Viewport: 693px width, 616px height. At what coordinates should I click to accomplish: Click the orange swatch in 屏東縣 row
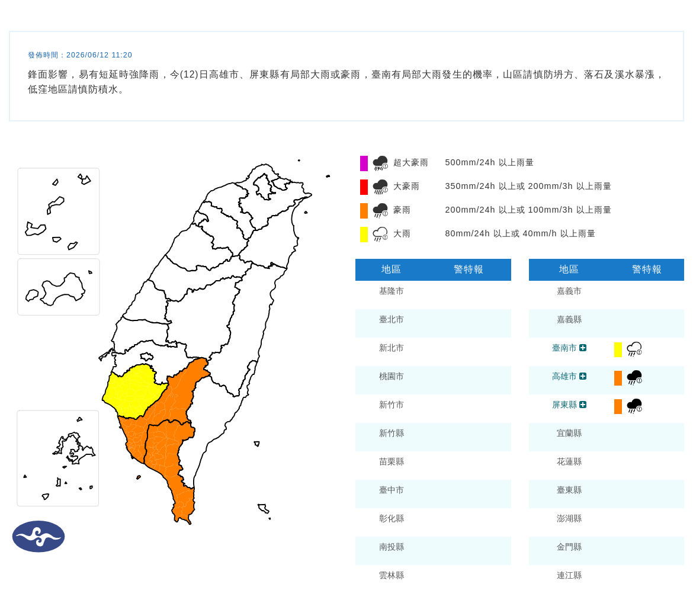click(x=618, y=406)
